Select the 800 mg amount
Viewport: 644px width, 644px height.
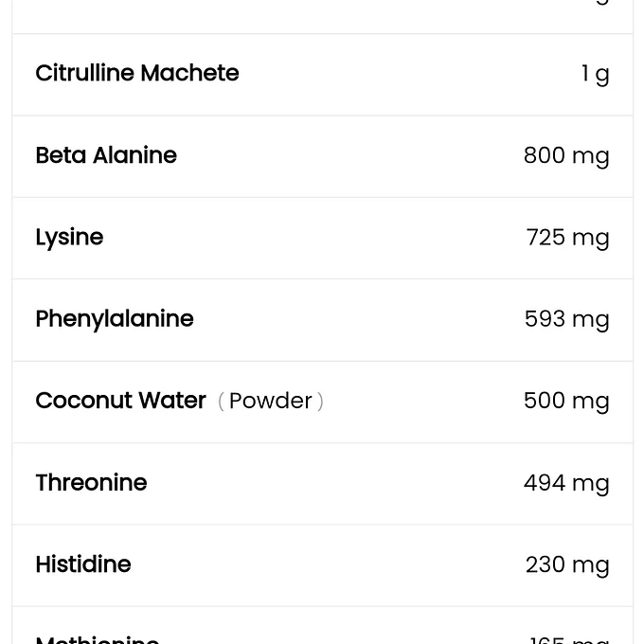565,155
